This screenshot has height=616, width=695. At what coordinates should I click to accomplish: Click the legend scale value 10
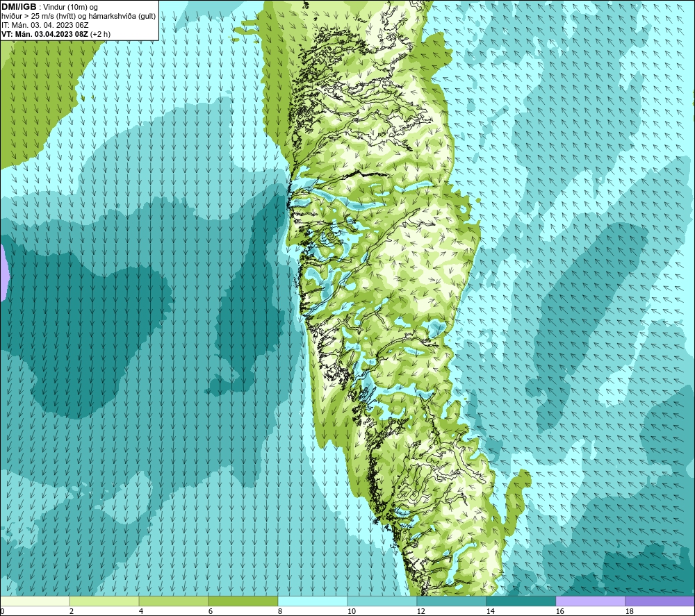(x=351, y=611)
